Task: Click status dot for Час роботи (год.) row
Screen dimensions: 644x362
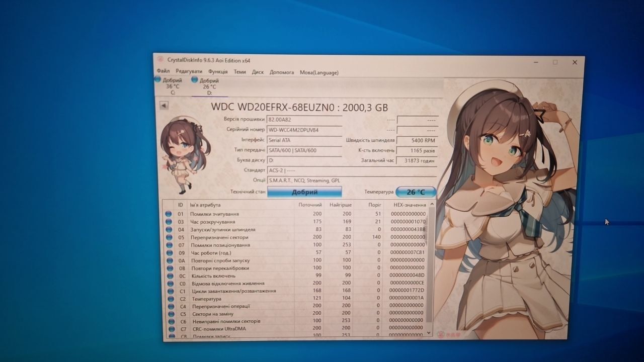Action: point(169,253)
